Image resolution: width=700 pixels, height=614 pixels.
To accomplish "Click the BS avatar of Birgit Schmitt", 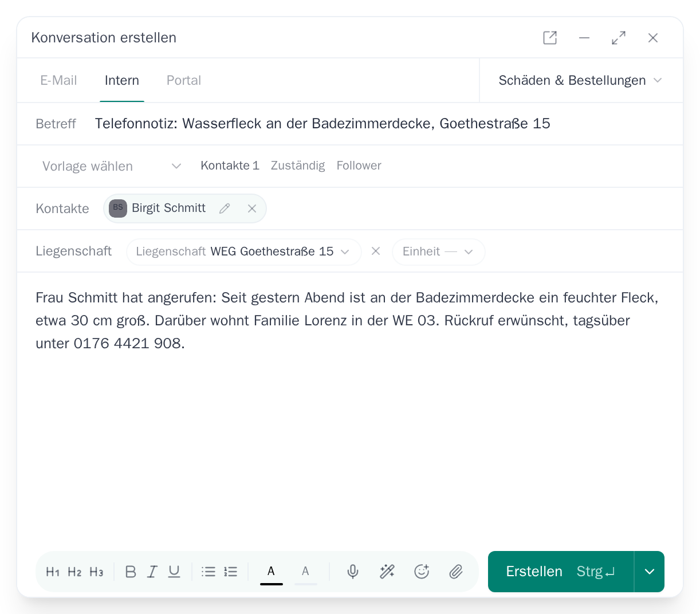I will tap(118, 208).
